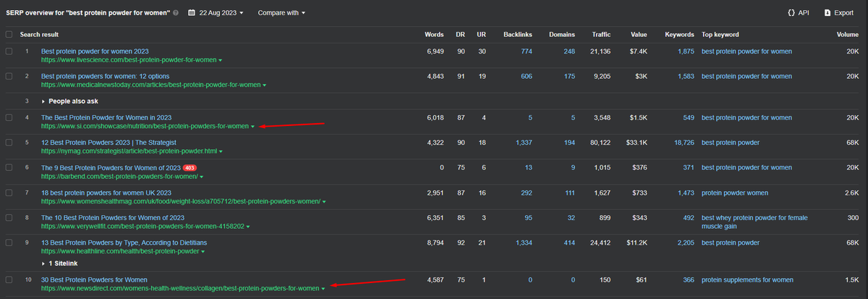The width and height of the screenshot is (868, 299).
Task: Open '18 best protein powders for women UK 2023'
Action: [x=106, y=193]
